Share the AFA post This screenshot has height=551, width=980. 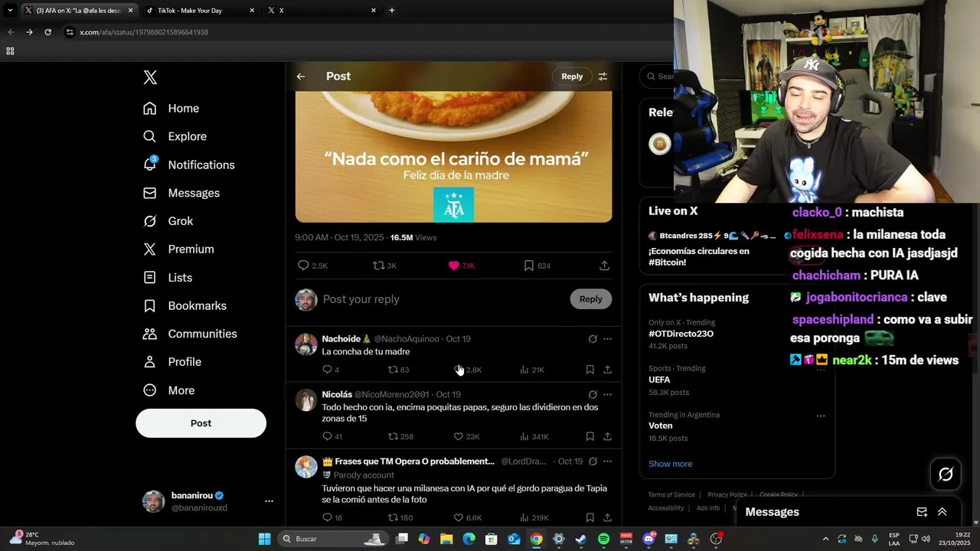604,266
